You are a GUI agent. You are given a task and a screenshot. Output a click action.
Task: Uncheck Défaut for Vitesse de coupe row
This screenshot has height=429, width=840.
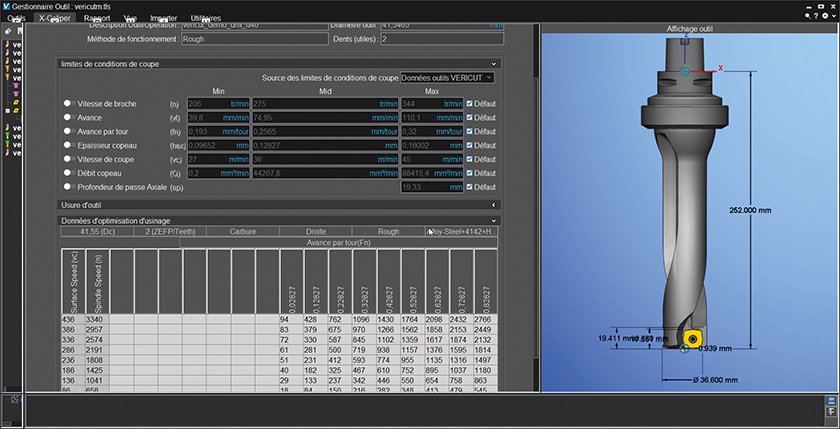pos(471,159)
